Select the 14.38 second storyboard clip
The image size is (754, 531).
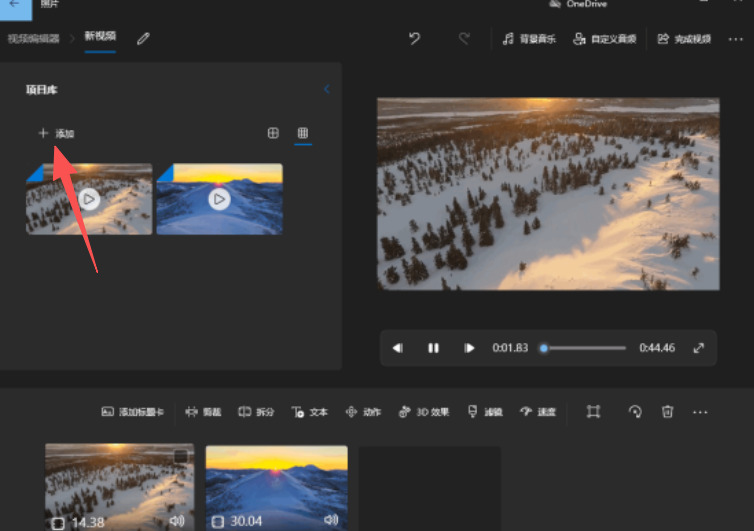120,487
